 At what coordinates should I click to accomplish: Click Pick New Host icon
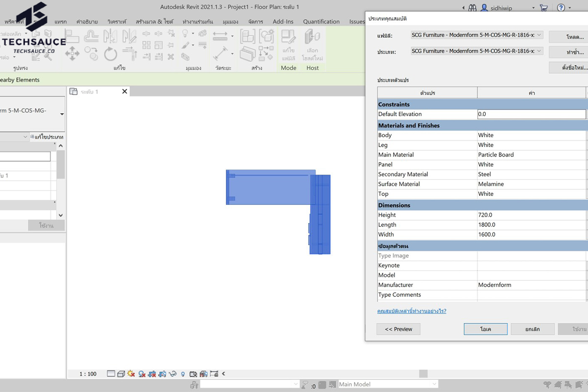click(x=313, y=44)
